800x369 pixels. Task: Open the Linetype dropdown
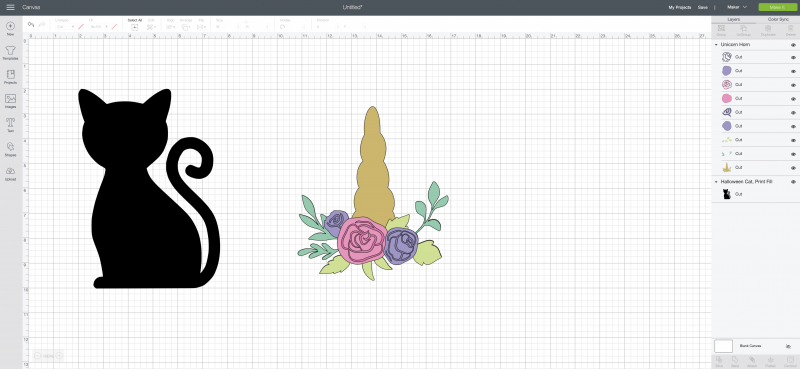coord(65,27)
